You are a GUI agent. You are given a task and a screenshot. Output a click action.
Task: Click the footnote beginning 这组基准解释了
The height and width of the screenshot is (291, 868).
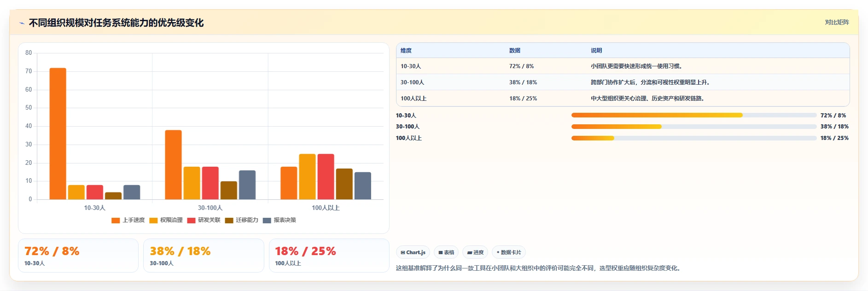[x=539, y=268]
